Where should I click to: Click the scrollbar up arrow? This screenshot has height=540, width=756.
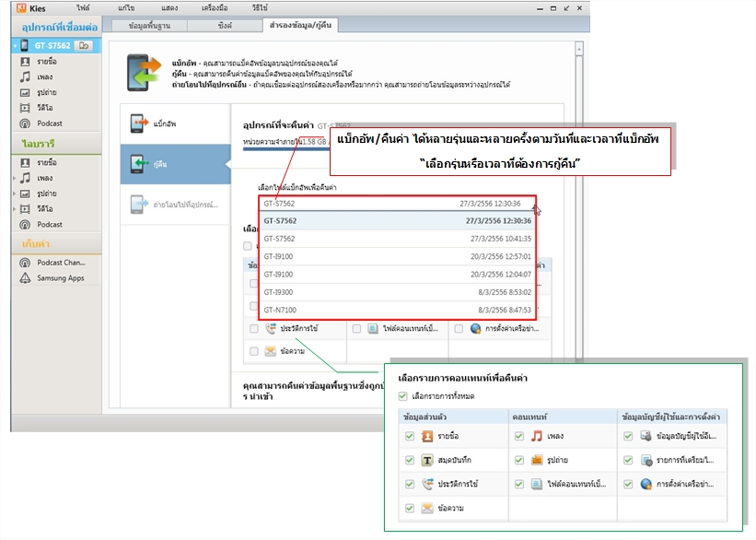click(579, 48)
